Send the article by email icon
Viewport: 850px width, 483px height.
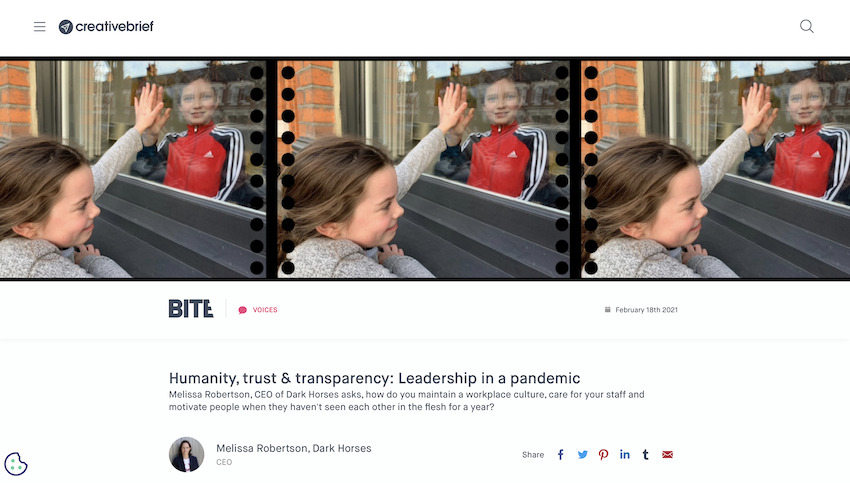point(667,455)
